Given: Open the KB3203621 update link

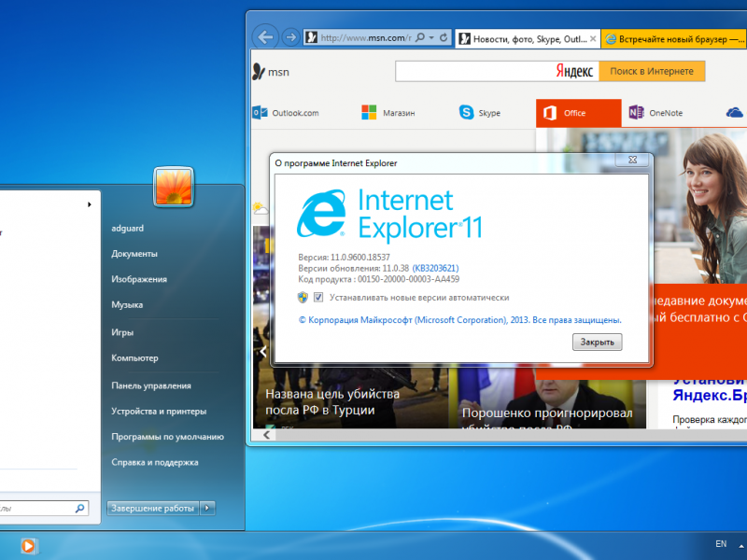Looking at the screenshot, I should click(435, 268).
